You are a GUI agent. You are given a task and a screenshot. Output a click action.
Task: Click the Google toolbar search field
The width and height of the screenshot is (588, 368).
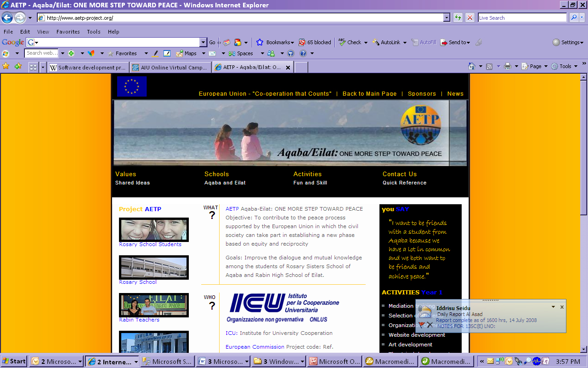point(117,42)
